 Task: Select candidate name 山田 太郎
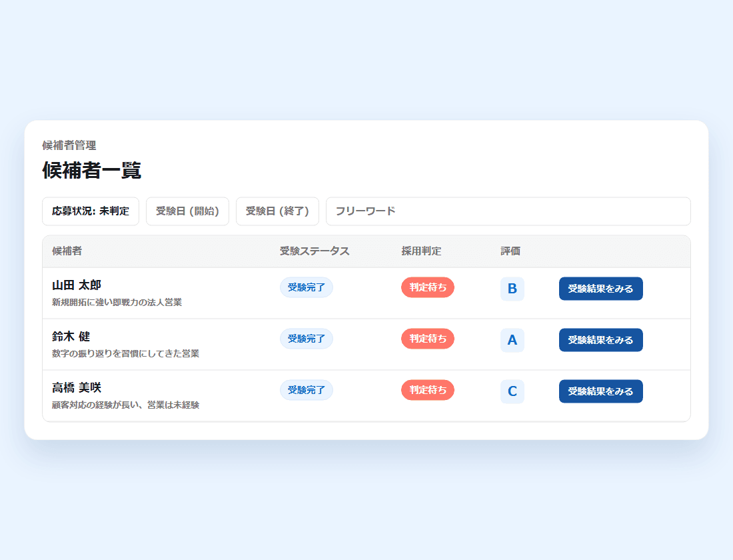(77, 285)
